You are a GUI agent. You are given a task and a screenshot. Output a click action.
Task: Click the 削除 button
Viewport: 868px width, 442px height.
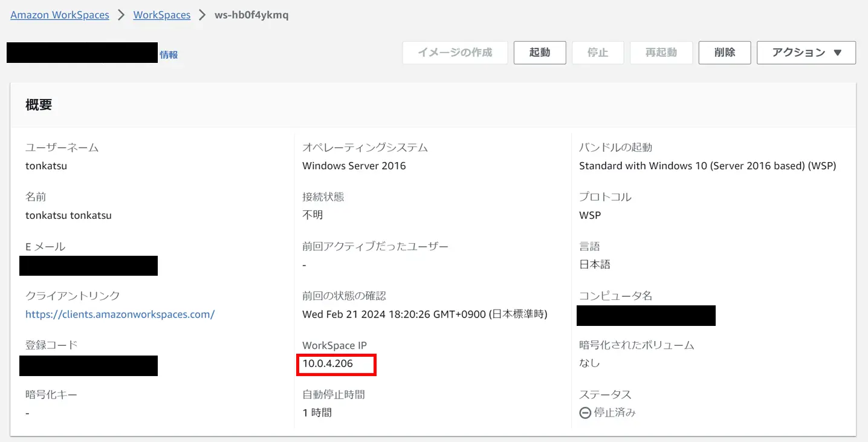(x=725, y=53)
